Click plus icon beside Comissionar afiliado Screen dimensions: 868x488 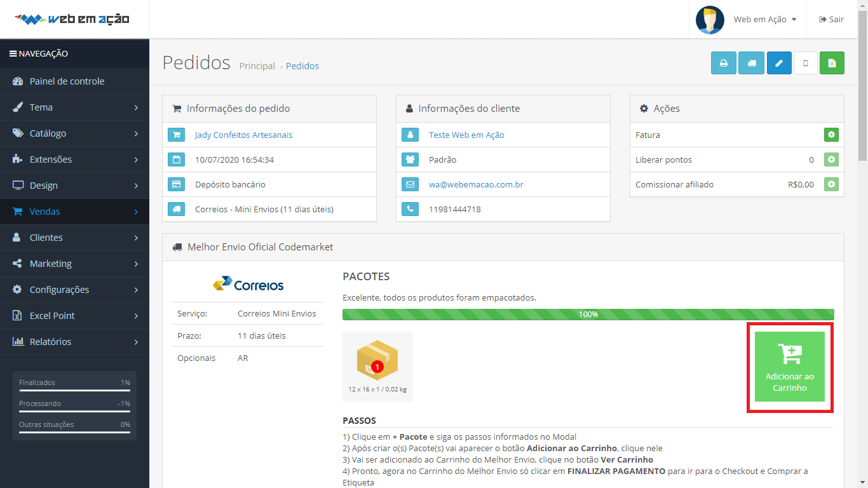pyautogui.click(x=831, y=184)
